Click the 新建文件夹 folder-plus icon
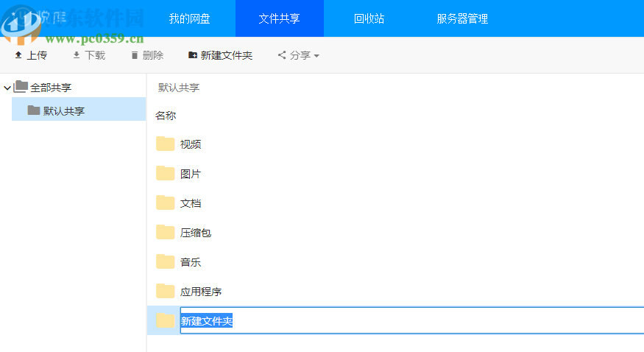644x352 pixels. 192,55
